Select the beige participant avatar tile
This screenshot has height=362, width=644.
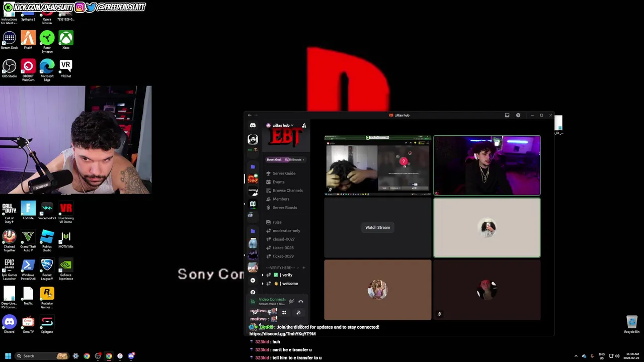487,228
